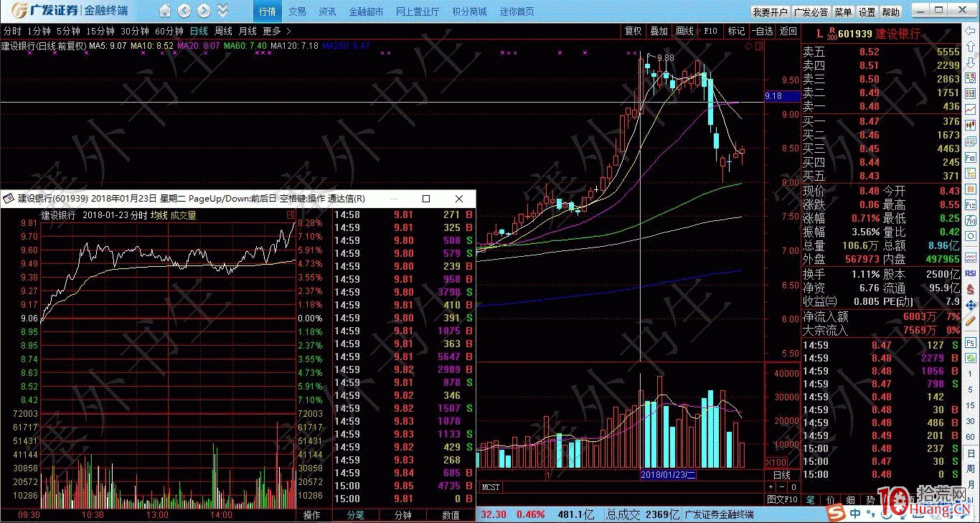The image size is (980, 523).
Task: Open the 菜单 menu in title bar
Action: tap(843, 12)
